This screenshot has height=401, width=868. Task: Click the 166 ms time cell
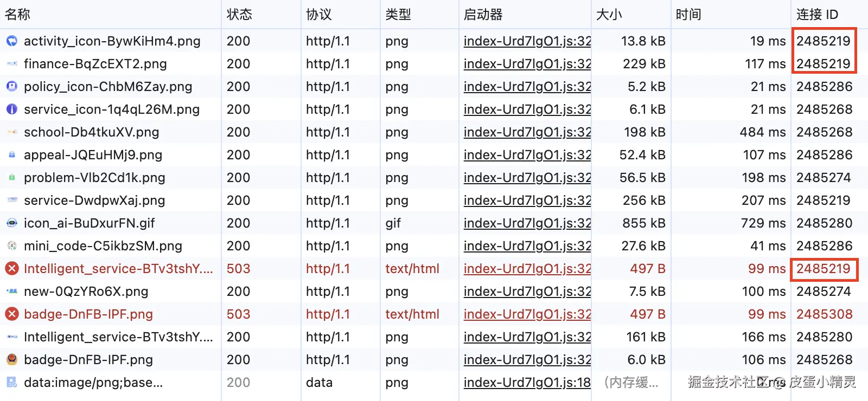(764, 337)
